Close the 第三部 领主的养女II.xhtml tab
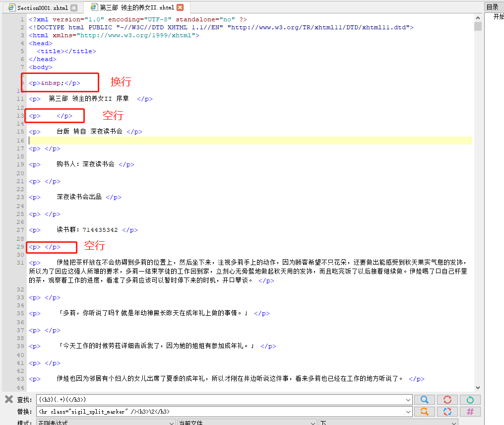504x425 pixels. 181,7
